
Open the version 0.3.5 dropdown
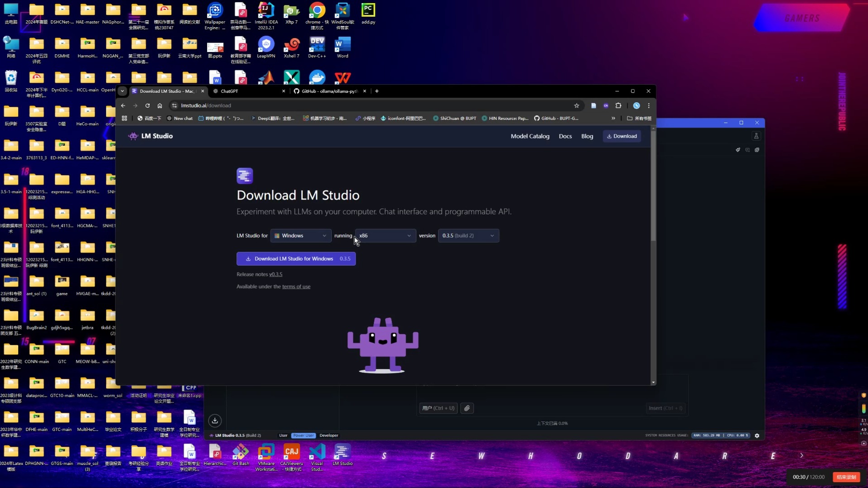coord(468,235)
